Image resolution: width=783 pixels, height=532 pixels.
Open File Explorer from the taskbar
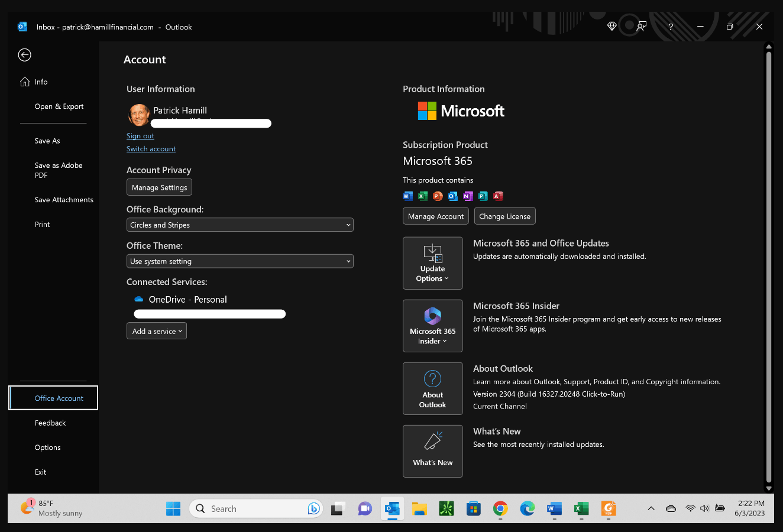coord(419,508)
